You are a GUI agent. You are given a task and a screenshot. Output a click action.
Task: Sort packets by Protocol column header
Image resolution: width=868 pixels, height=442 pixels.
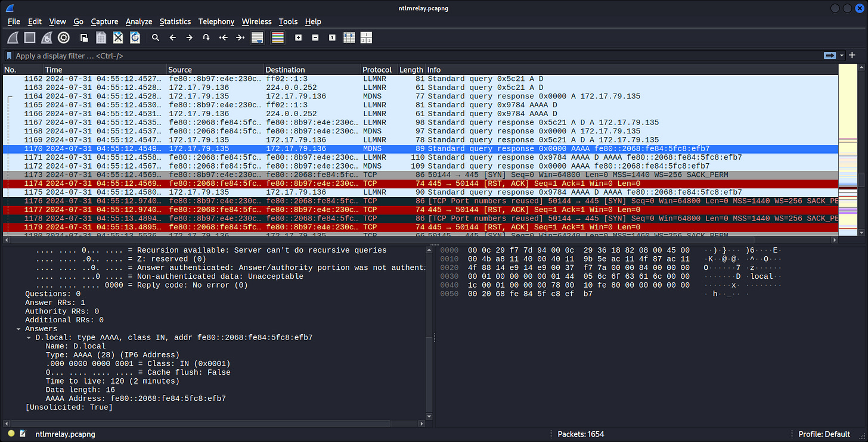pos(377,70)
